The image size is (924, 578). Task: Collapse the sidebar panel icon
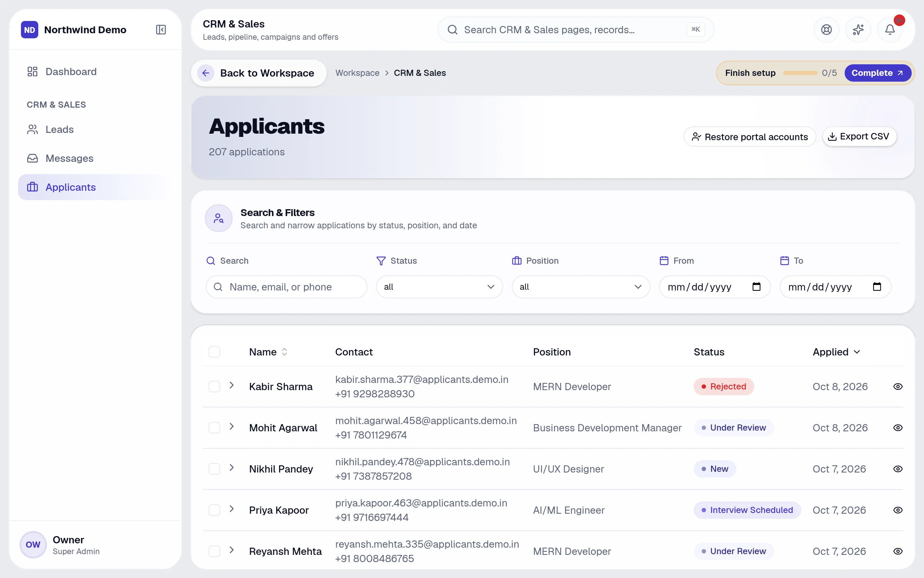coord(161,29)
